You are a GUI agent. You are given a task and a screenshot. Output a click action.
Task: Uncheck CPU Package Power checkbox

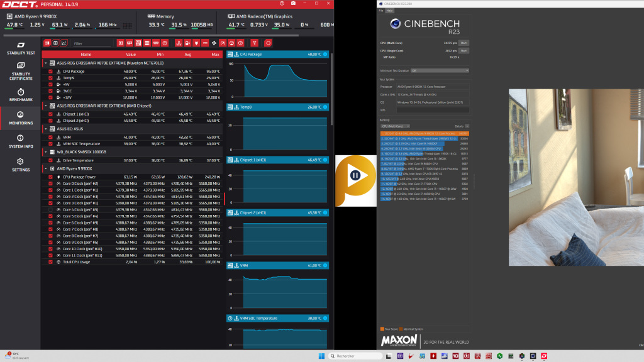coord(50,177)
